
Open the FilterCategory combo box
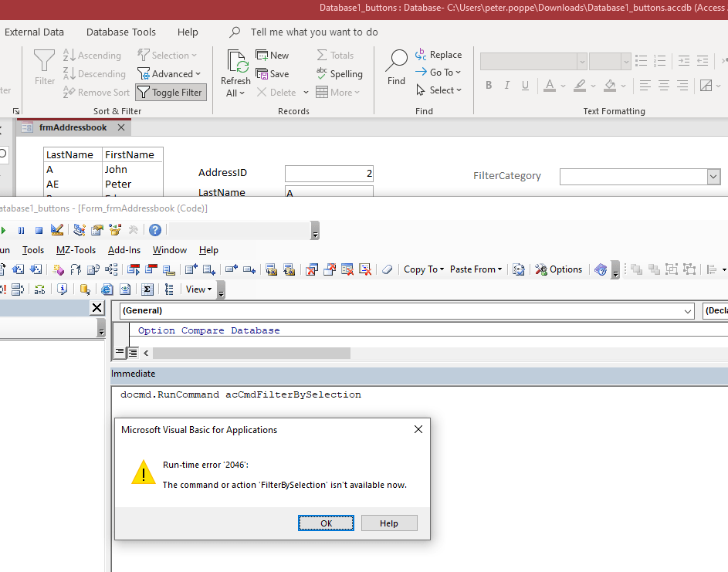(x=714, y=177)
